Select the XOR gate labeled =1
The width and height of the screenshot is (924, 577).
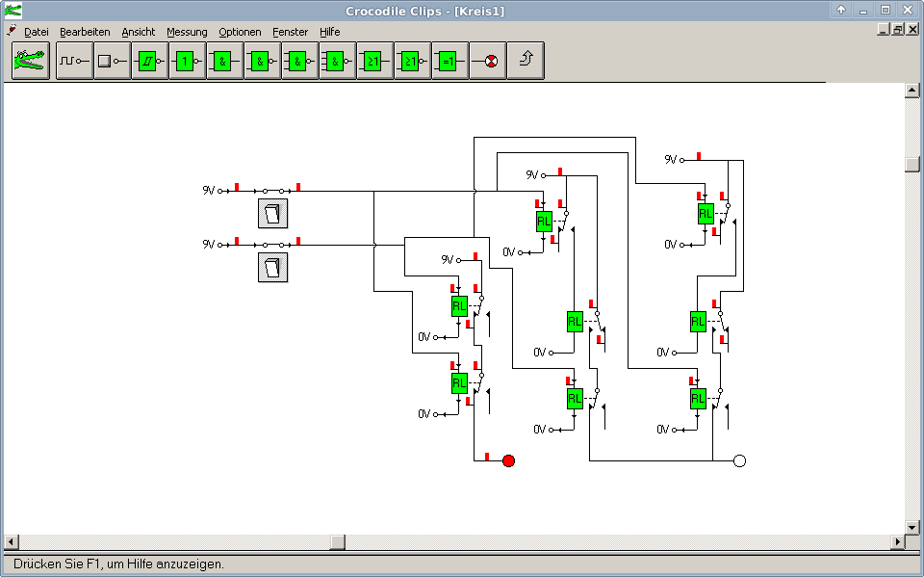[x=449, y=61]
